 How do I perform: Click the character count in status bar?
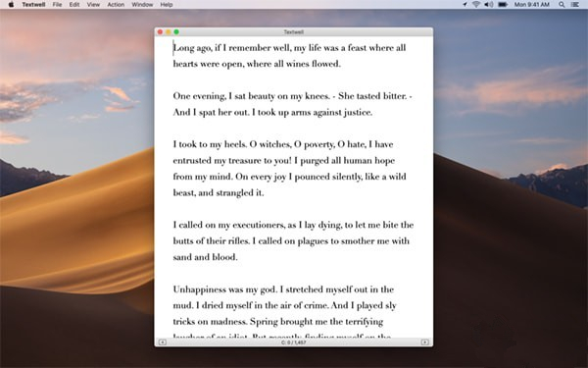coord(294,342)
